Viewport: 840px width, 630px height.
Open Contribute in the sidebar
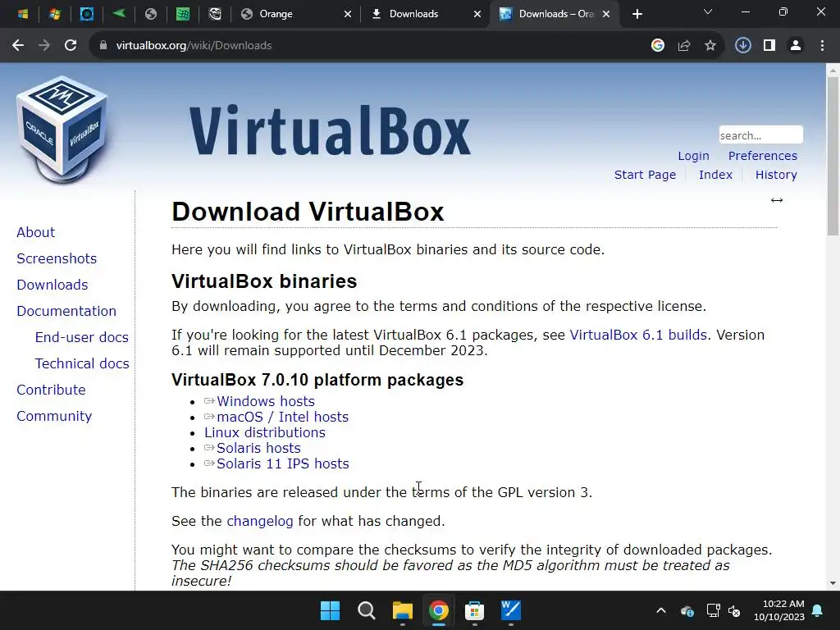51,390
